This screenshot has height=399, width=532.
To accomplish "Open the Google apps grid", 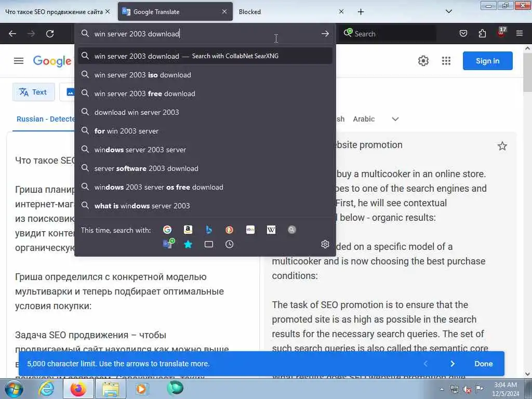I will click(446, 61).
